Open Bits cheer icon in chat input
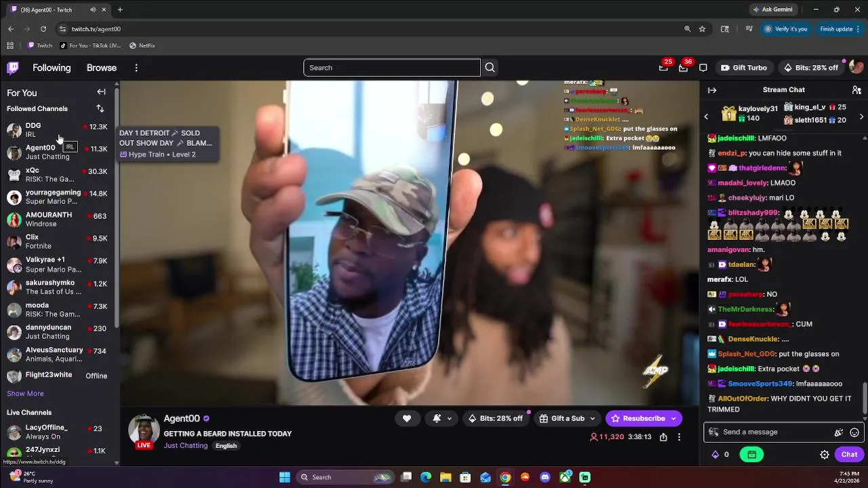The height and width of the screenshot is (488, 868). (x=839, y=432)
